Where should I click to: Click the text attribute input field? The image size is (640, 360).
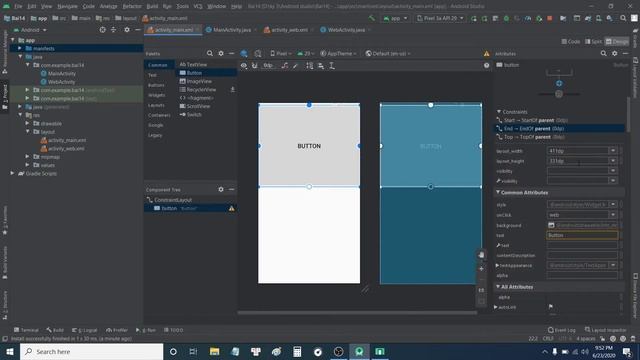[x=582, y=235]
